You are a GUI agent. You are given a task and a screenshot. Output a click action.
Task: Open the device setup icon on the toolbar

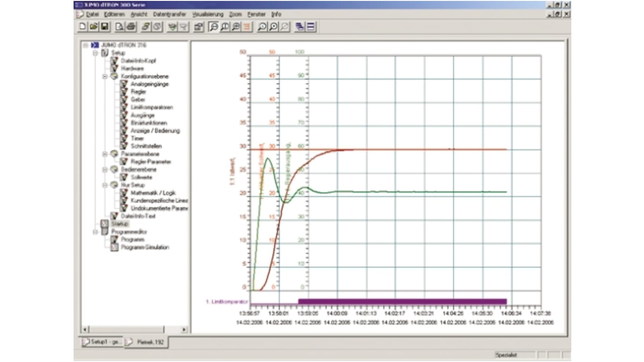tap(199, 27)
